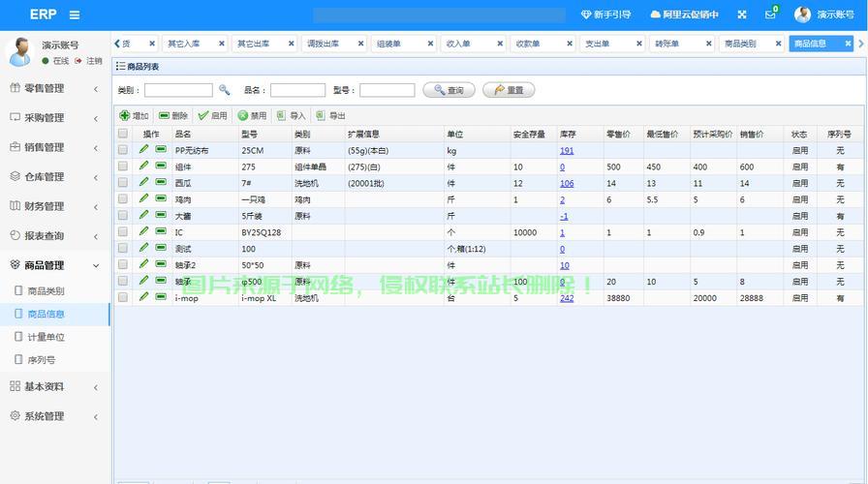Check the 鸡肉 row checkbox
Image resolution: width=868 pixels, height=484 pixels.
pyautogui.click(x=123, y=198)
